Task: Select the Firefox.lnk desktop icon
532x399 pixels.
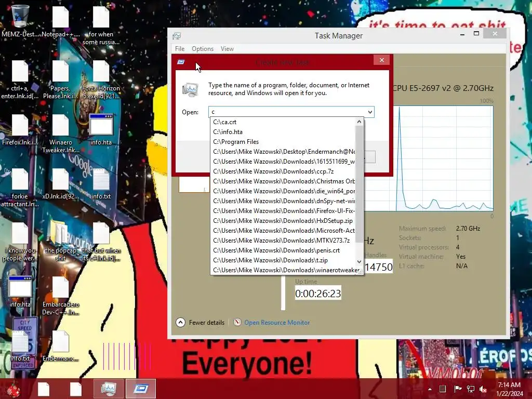Action: [20, 129]
